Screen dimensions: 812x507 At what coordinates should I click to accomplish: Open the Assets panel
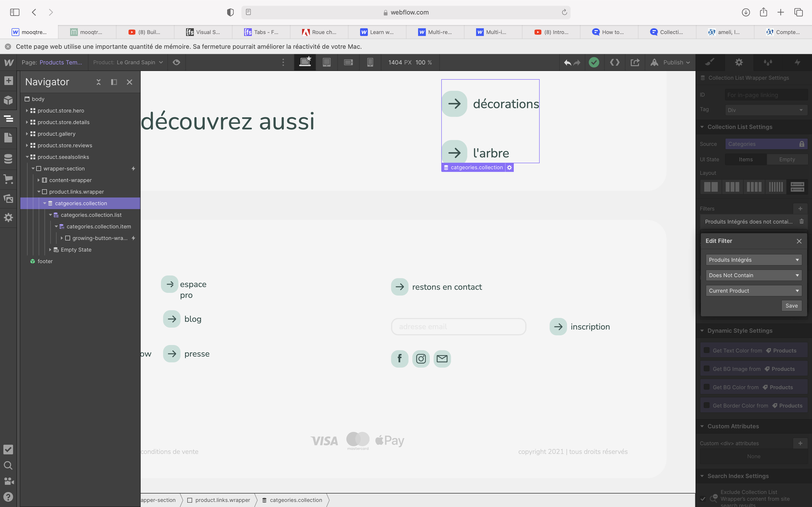[x=8, y=198]
